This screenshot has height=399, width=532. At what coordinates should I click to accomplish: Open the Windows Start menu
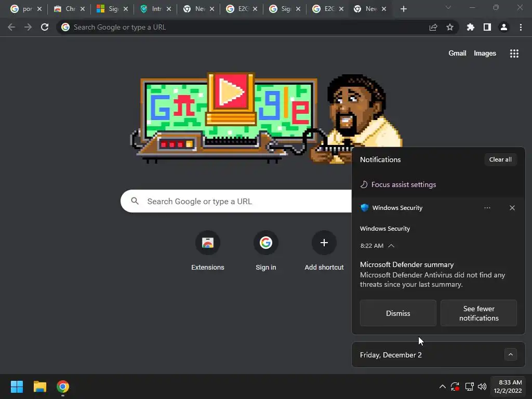[17, 387]
